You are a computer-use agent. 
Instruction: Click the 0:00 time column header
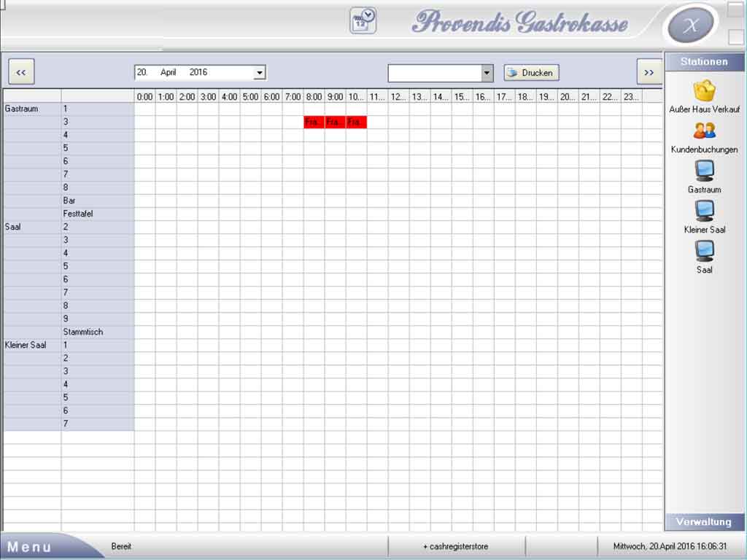[x=145, y=97]
